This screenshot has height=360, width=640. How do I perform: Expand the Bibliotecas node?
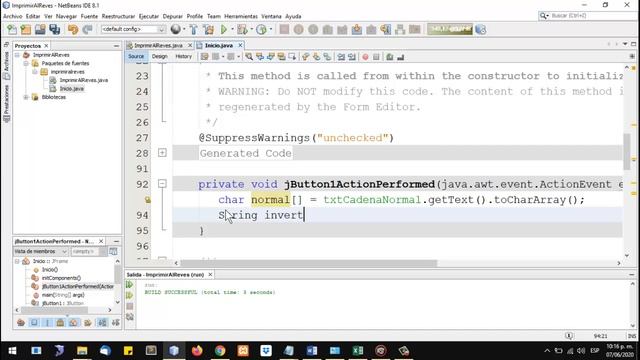pos(26,97)
